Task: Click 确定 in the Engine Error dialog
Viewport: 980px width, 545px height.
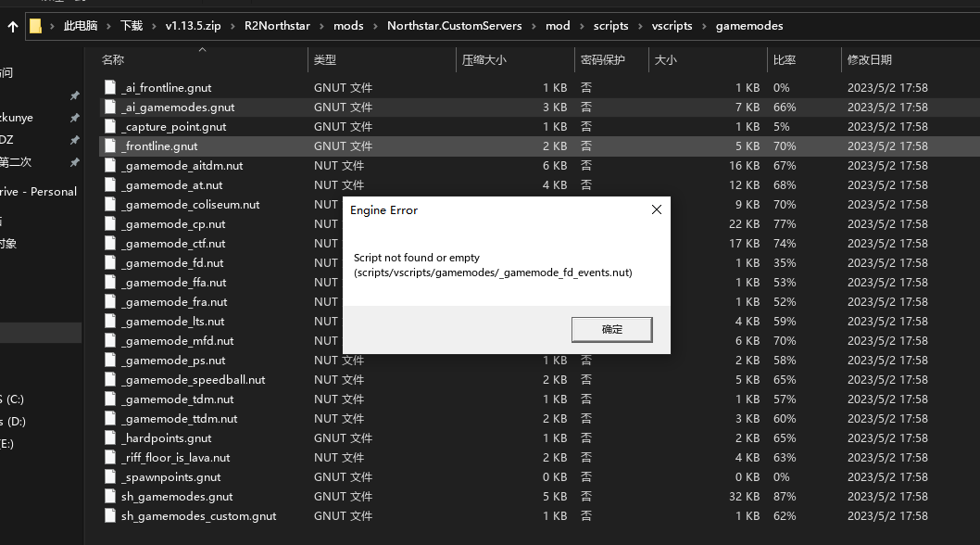Action: point(611,329)
